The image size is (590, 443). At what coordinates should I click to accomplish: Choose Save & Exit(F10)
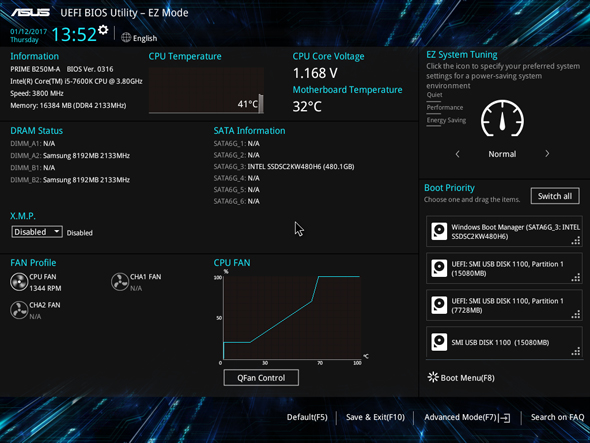[x=376, y=417]
